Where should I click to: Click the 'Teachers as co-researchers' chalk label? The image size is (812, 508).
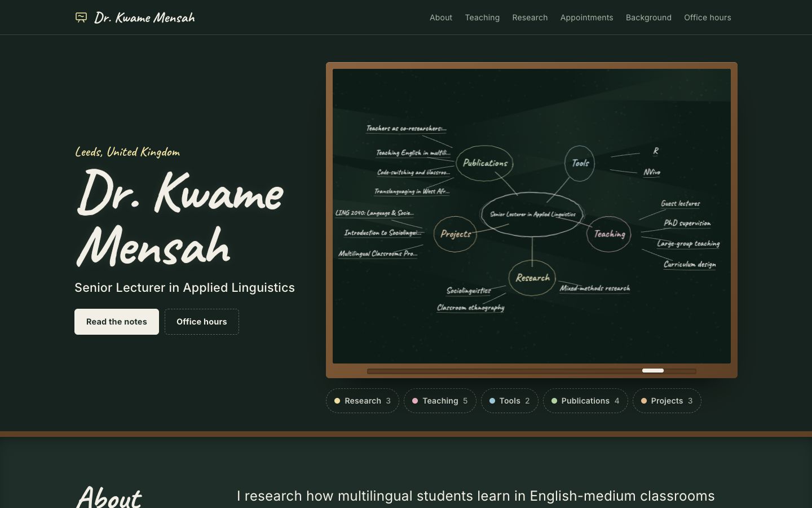pos(406,129)
